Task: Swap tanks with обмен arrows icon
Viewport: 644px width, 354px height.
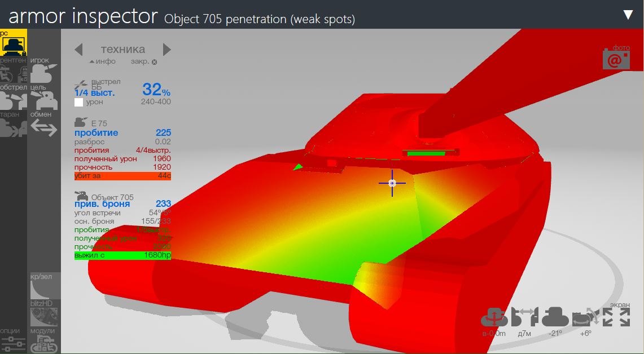Action: (44, 124)
